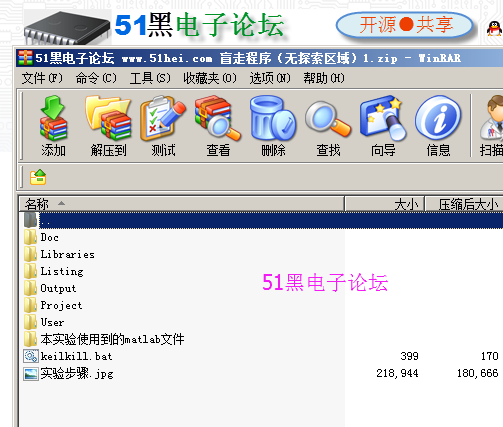Sort by 压缩后大小 column header

[464, 204]
